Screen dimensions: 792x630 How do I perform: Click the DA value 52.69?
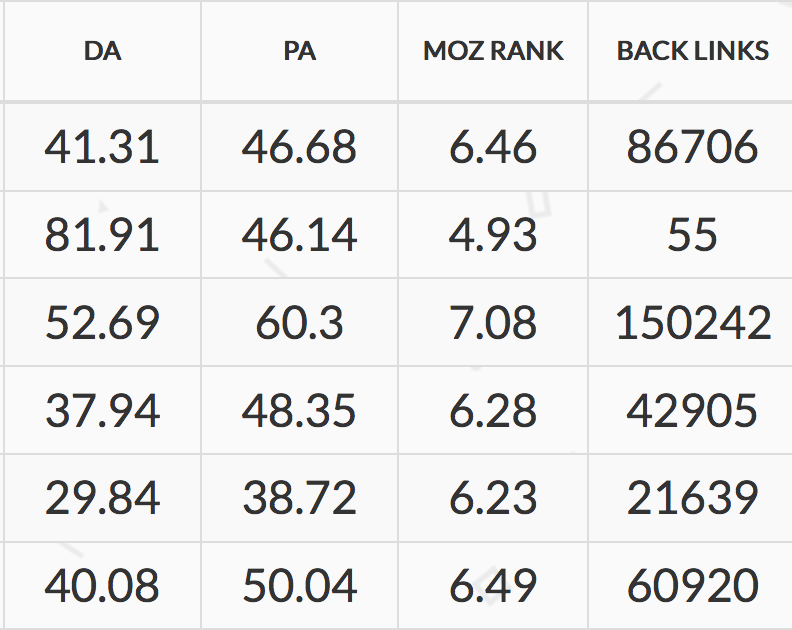click(102, 323)
